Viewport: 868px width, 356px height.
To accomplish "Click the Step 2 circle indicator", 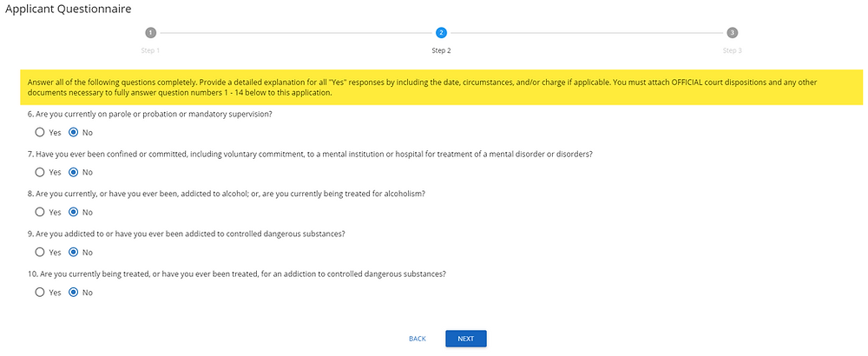I will click(441, 33).
